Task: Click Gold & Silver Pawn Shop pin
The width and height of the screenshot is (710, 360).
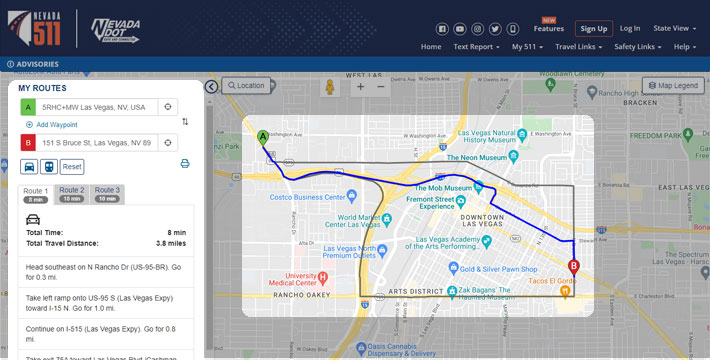Action: (453, 268)
